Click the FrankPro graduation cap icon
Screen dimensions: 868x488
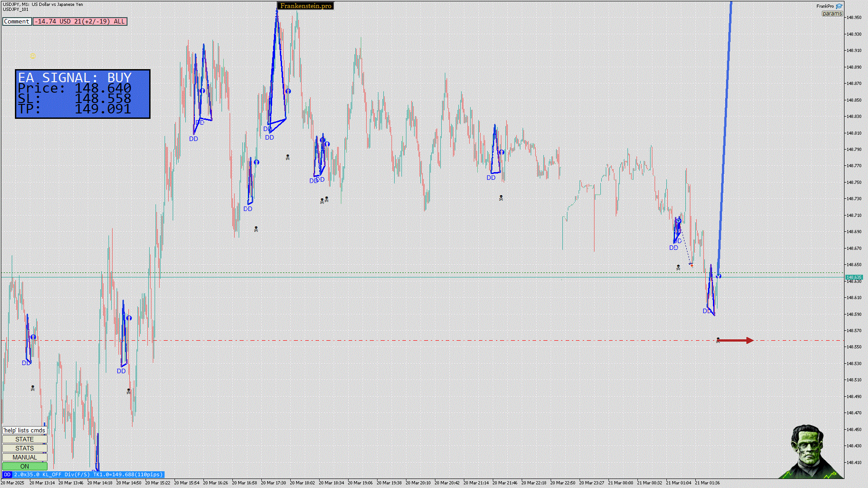(839, 6)
